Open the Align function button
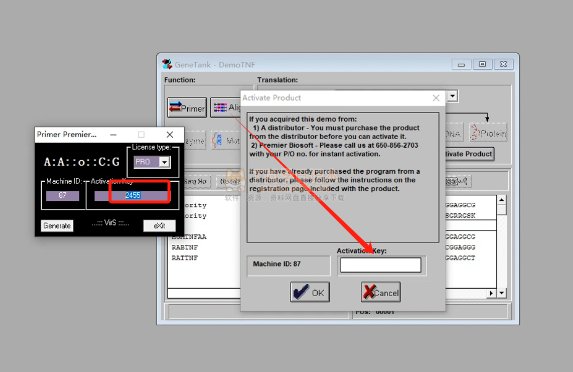The height and width of the screenshot is (372, 573). pos(225,107)
